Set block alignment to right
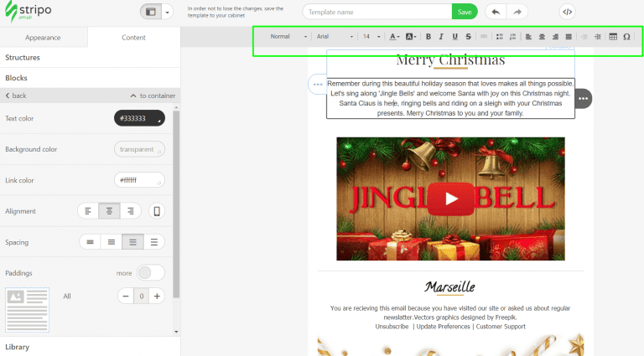This screenshot has width=644, height=356. [131, 211]
